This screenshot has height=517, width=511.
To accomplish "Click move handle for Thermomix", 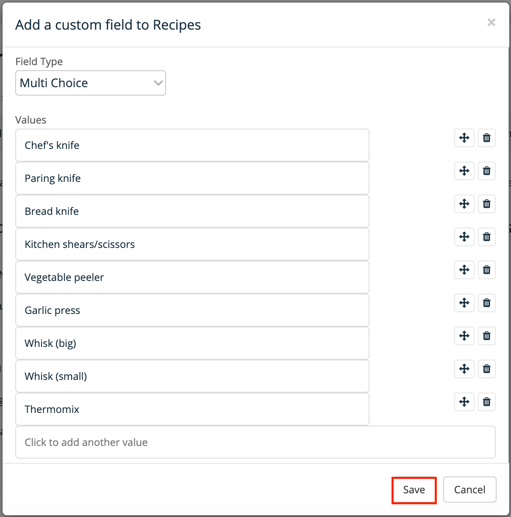I will pos(464,402).
